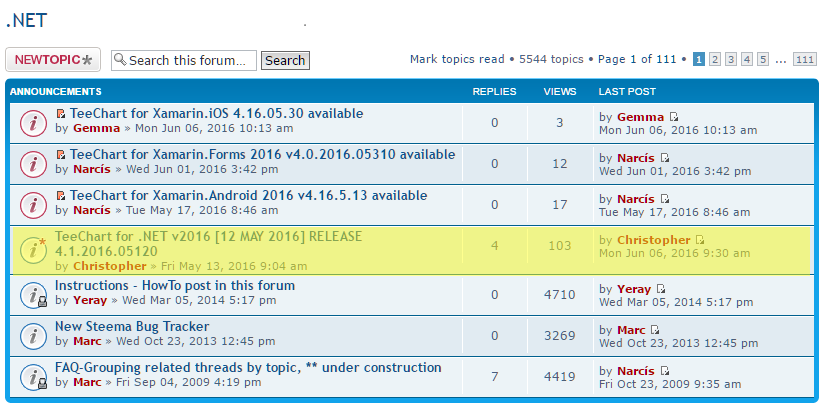The height and width of the screenshot is (405, 829).
Task: Open the .NET forum title link
Action: [x=26, y=21]
